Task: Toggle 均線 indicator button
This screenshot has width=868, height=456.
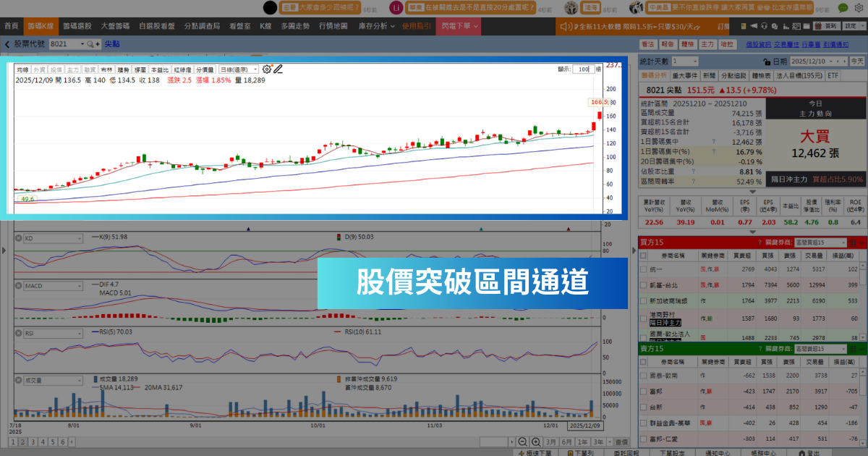Action: (22, 69)
